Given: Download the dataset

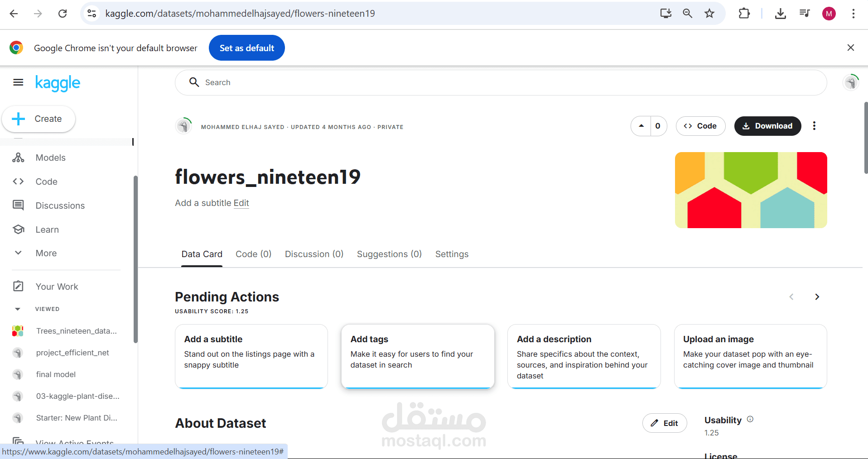Looking at the screenshot, I should 767,126.
